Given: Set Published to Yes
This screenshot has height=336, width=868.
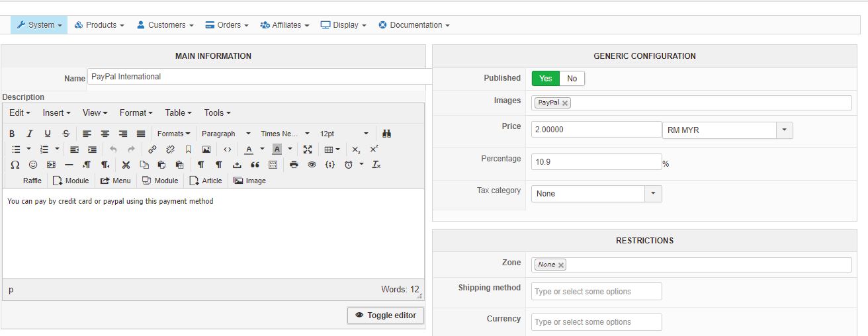Looking at the screenshot, I should point(545,79).
